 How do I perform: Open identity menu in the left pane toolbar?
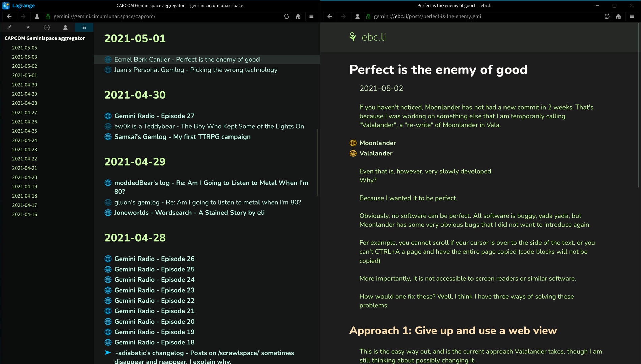37,16
